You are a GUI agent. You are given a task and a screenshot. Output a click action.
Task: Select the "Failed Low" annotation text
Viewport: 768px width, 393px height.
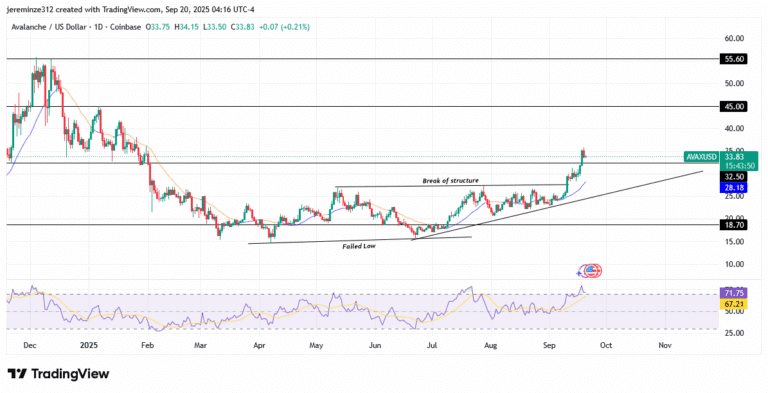pos(359,246)
